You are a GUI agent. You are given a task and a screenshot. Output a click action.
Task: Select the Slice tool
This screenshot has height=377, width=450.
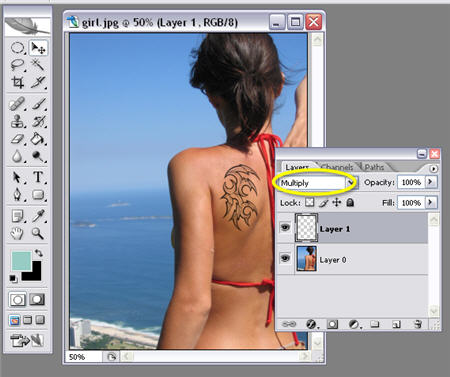pyautogui.click(x=38, y=82)
